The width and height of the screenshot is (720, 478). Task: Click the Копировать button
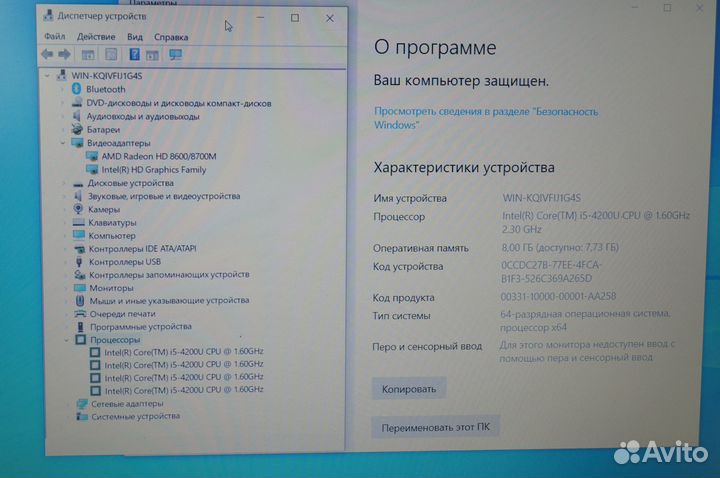coord(409,389)
